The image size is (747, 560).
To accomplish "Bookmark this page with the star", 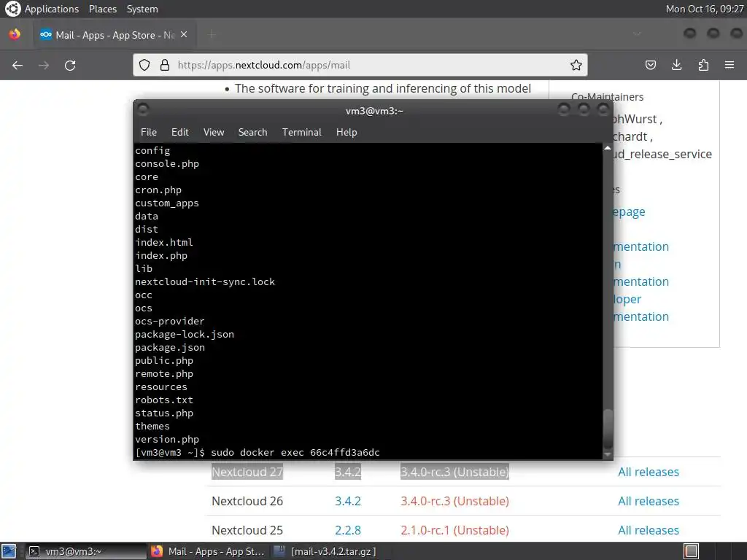I will pyautogui.click(x=576, y=65).
